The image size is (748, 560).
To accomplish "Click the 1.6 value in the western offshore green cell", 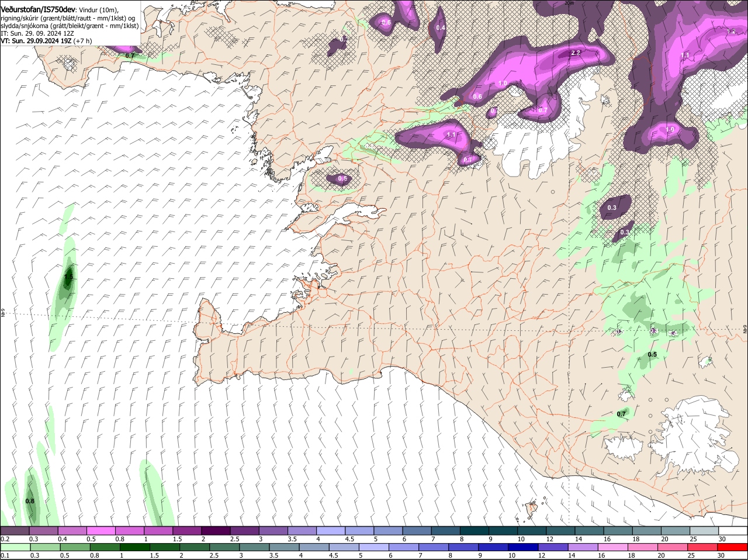I will [x=68, y=277].
